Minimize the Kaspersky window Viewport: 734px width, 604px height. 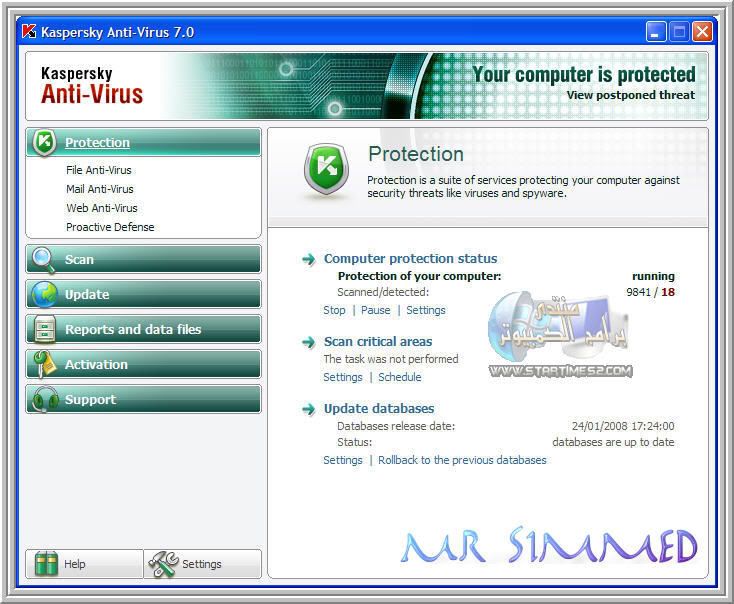tap(656, 32)
